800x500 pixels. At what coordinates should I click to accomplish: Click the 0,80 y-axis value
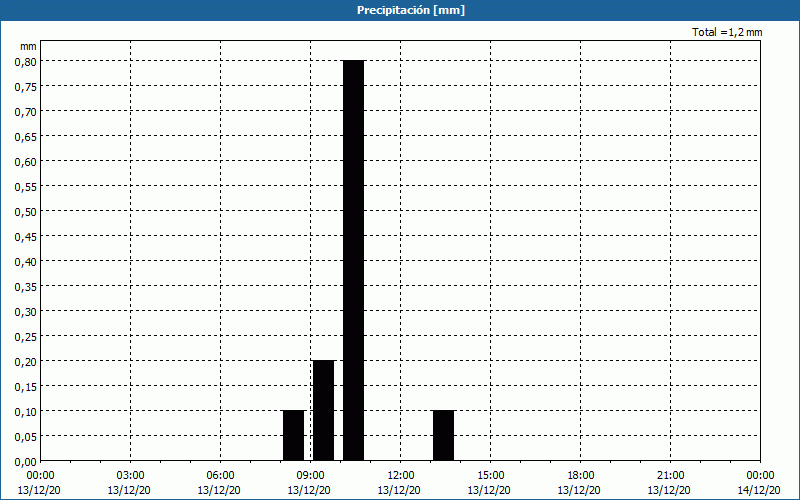(26, 62)
